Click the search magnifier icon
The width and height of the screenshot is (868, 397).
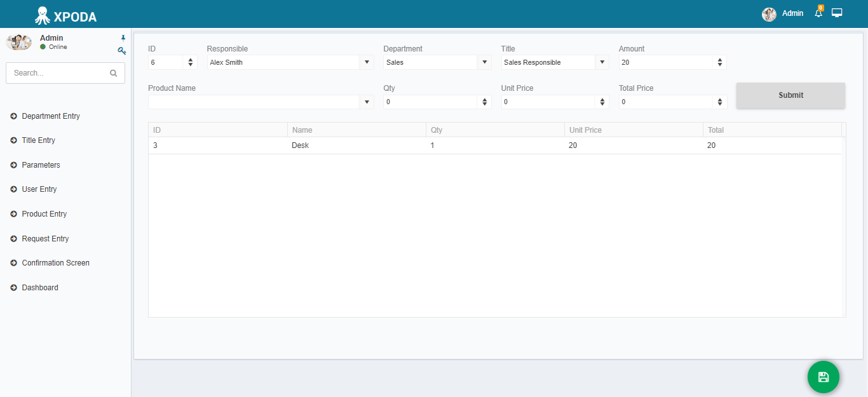point(114,73)
